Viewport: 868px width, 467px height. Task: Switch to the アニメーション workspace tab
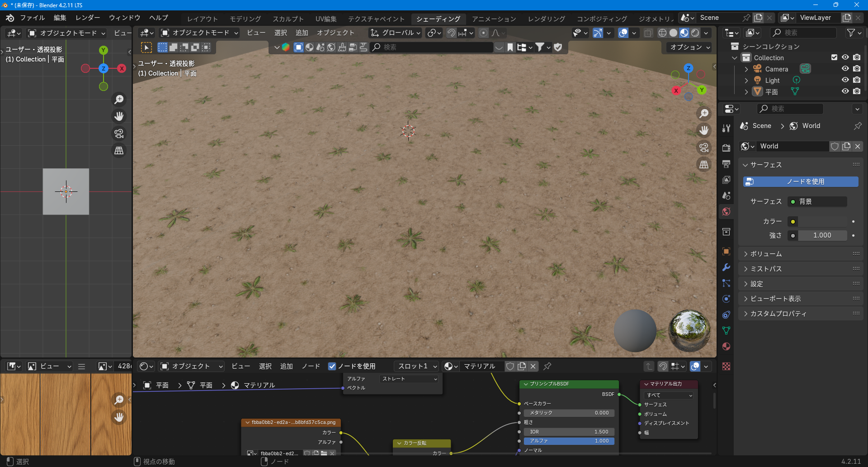tap(494, 19)
